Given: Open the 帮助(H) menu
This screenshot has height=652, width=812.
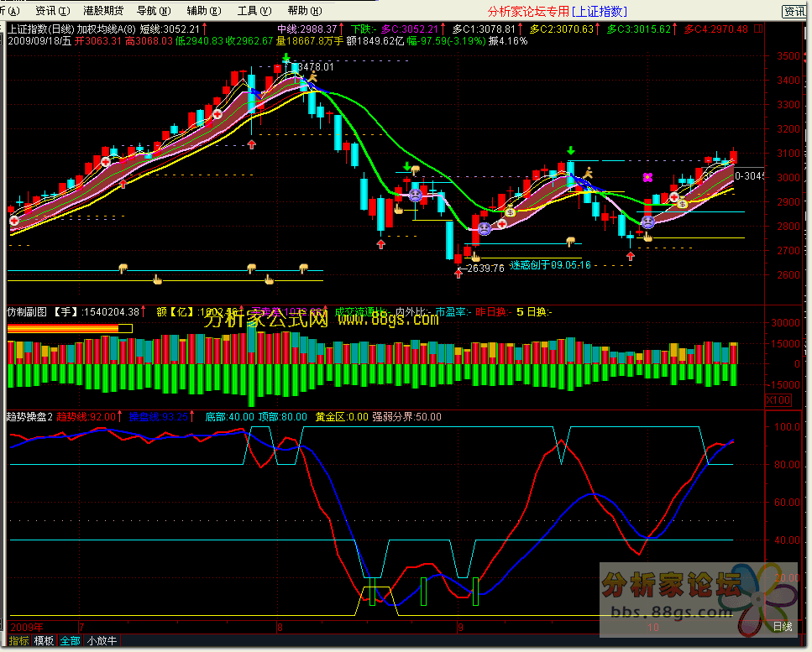Looking at the screenshot, I should coord(305,10).
